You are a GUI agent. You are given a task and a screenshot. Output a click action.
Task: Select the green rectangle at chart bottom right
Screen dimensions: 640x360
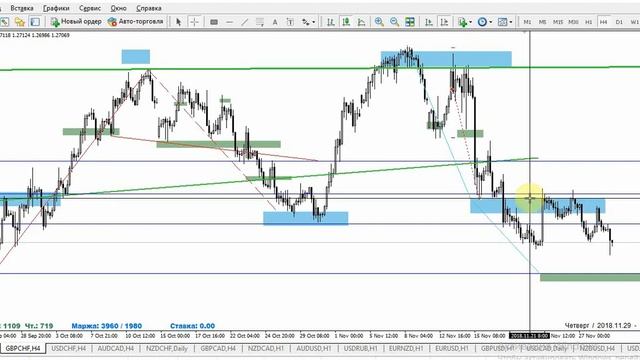pyautogui.click(x=590, y=278)
